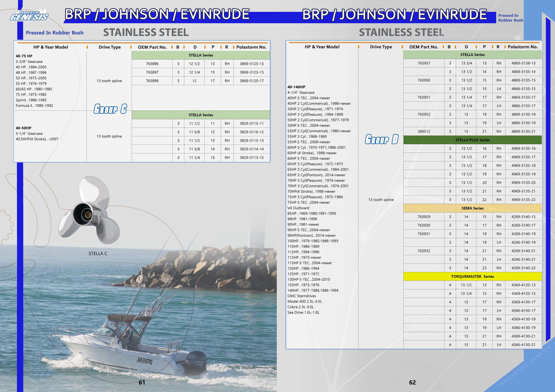Select Polastorm No. 4266-3140-19

click(523, 242)
